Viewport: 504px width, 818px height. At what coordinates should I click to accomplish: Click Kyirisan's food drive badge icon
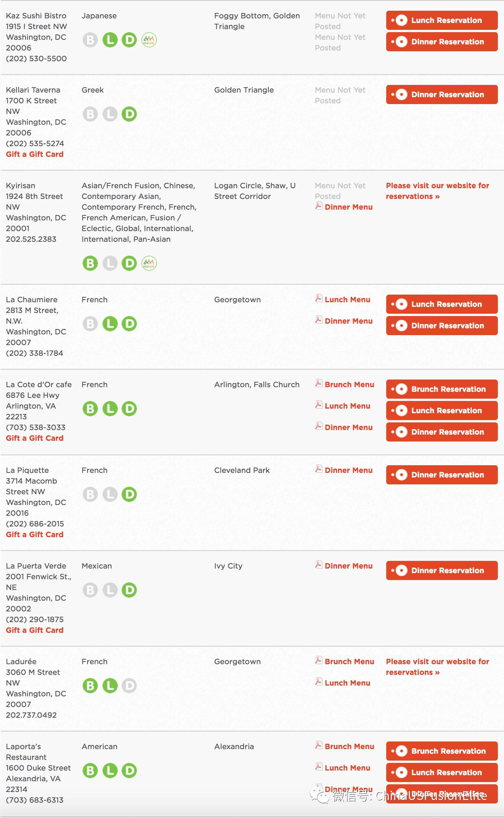tap(149, 263)
